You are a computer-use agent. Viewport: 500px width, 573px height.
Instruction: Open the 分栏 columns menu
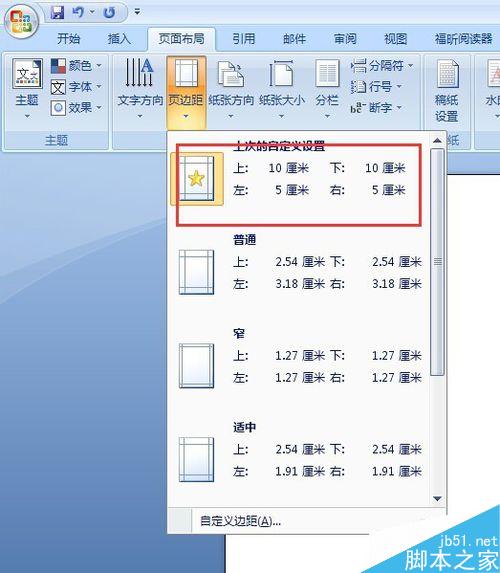(x=327, y=89)
